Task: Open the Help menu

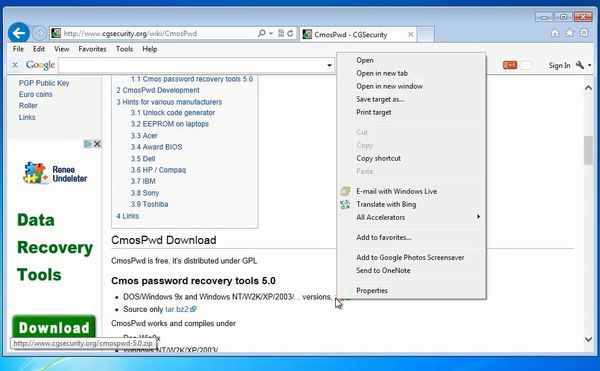Action: pos(150,49)
